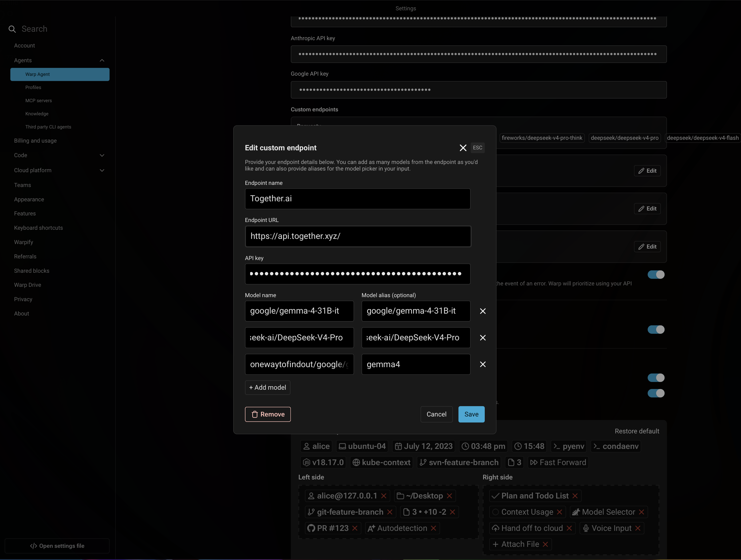Cancel editing the endpoint
741x560 pixels.
(x=436, y=414)
